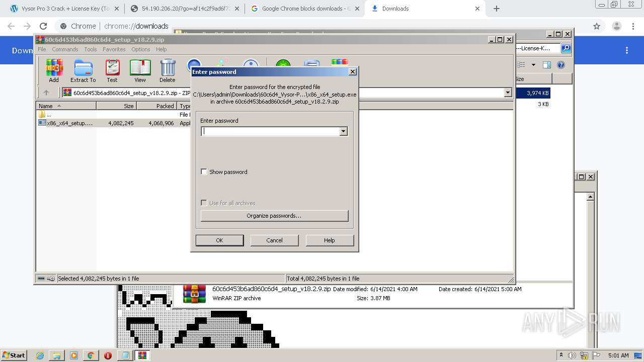Screen dimensions: 644x362
Task: Click the WinRAR Add toolbar icon
Action: 54,70
